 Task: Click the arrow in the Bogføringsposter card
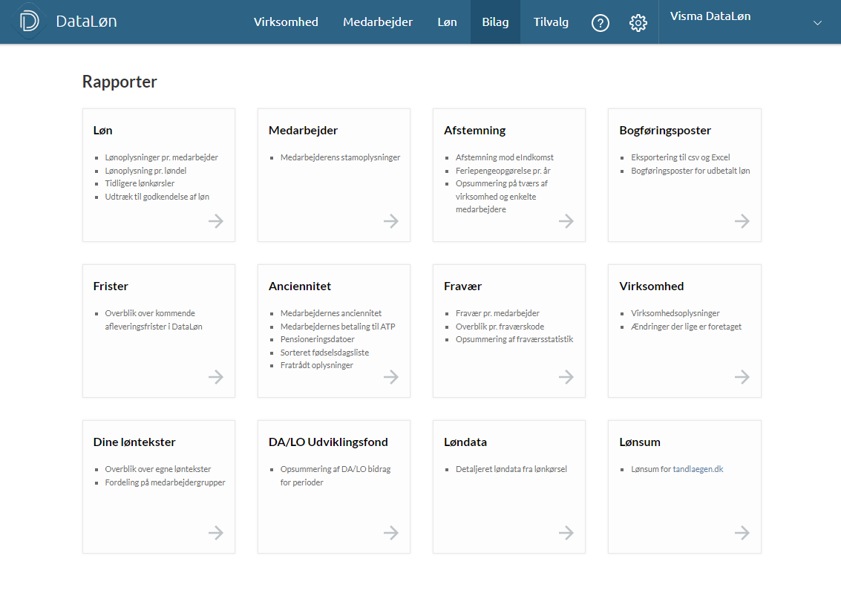[742, 221]
